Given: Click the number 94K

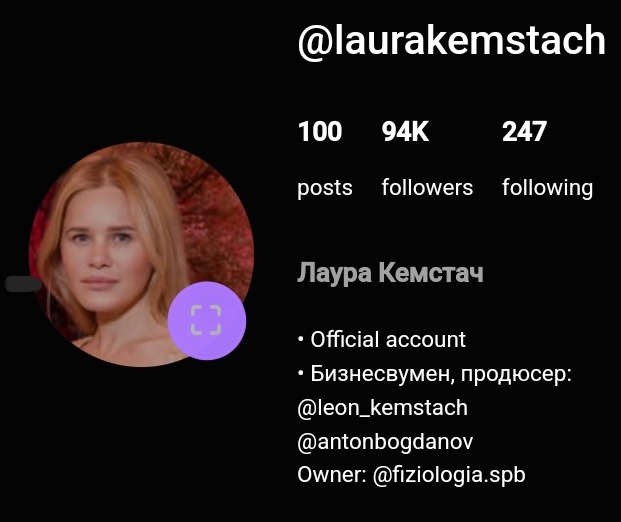Looking at the screenshot, I should (405, 131).
